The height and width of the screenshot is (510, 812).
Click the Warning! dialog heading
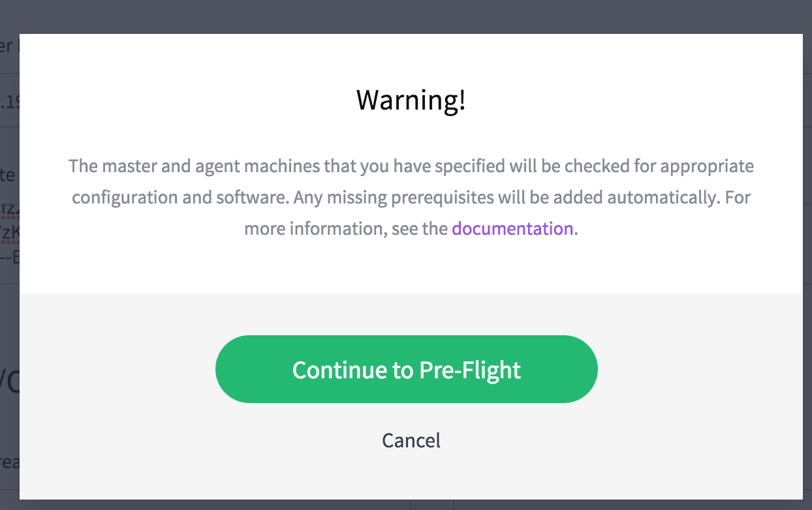(411, 100)
